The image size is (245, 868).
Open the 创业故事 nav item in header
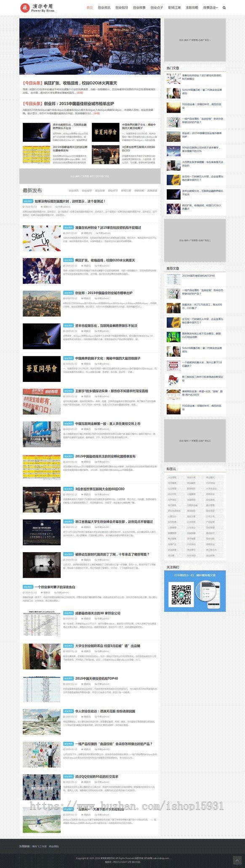[x=139, y=8]
